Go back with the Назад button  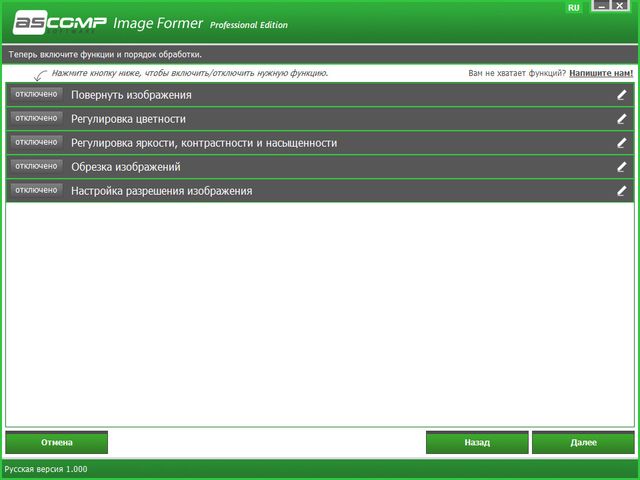(477, 442)
